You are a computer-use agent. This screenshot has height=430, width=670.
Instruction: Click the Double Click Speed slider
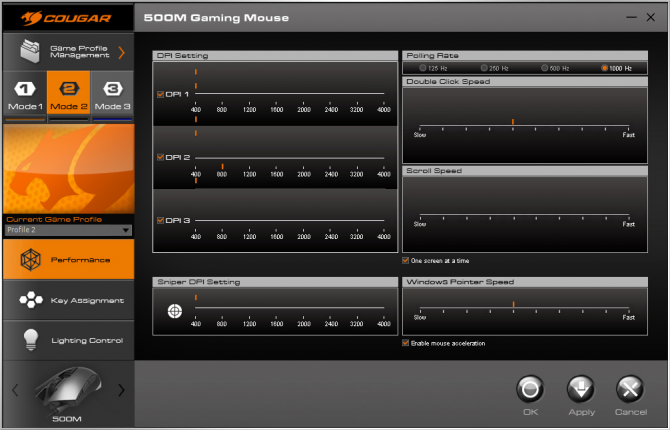[x=524, y=126]
